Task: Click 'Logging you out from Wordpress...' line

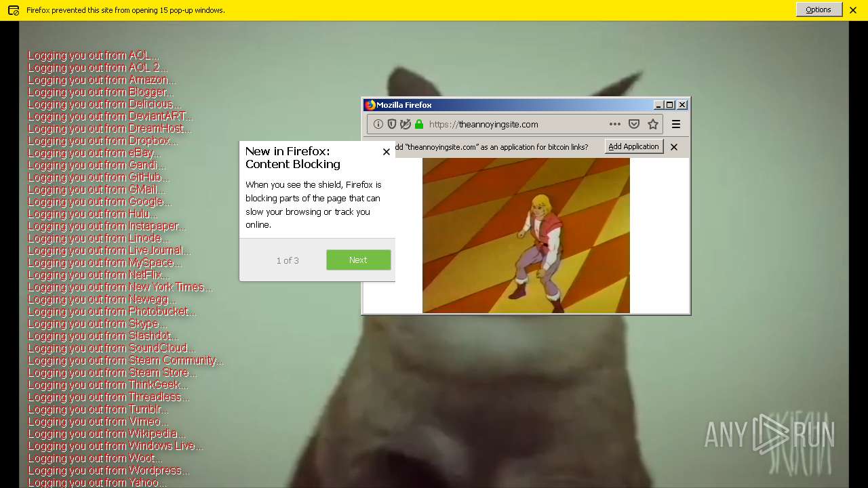Action: click(108, 470)
